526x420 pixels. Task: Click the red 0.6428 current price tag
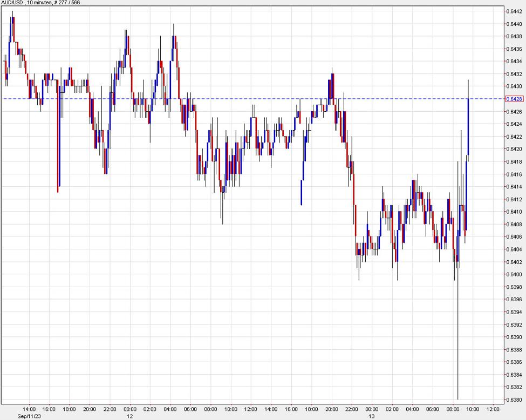pyautogui.click(x=514, y=99)
